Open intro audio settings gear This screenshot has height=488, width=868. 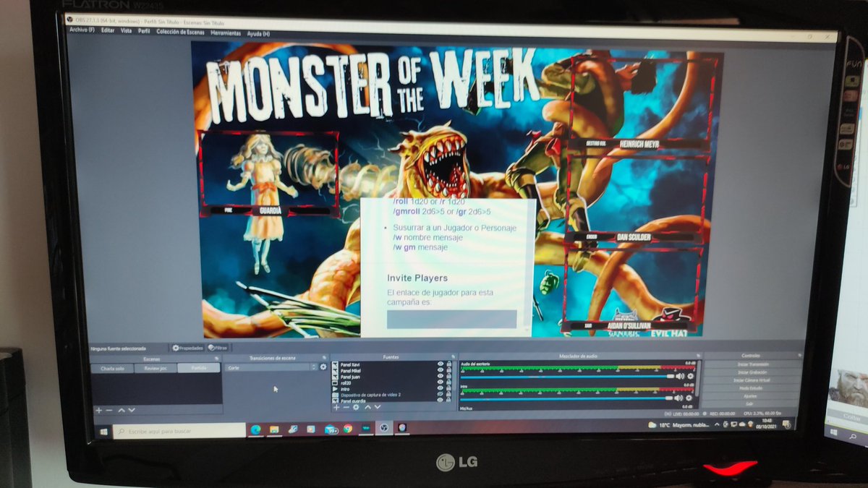[x=689, y=398]
